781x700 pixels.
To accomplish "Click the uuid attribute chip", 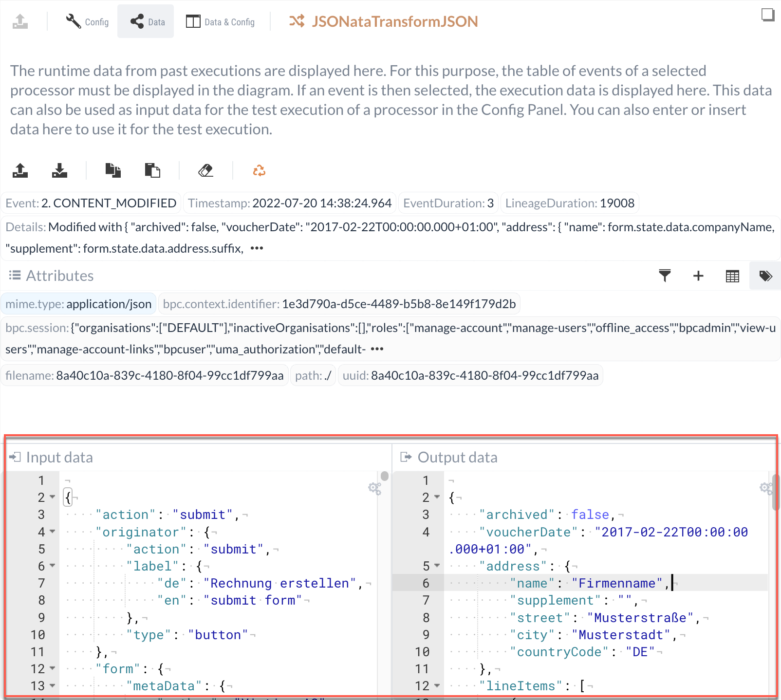I will click(x=470, y=375).
